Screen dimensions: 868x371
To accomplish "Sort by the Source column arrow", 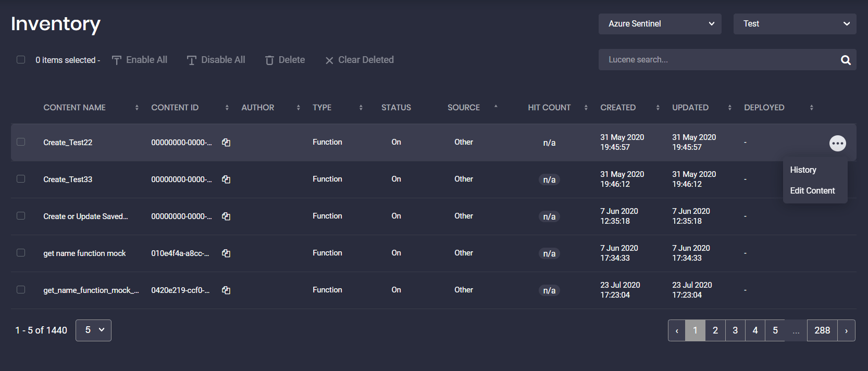I will pyautogui.click(x=495, y=107).
